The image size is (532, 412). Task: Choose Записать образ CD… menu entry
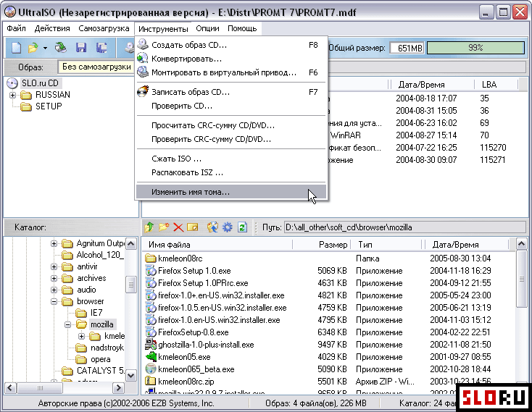[231, 92]
